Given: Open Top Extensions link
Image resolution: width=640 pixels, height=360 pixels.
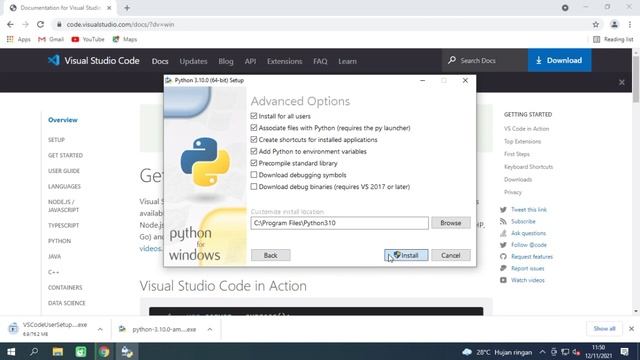Looking at the screenshot, I should [x=522, y=142].
